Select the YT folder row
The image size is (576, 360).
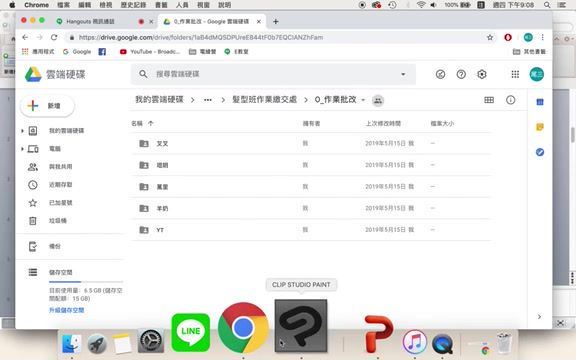tap(311, 230)
